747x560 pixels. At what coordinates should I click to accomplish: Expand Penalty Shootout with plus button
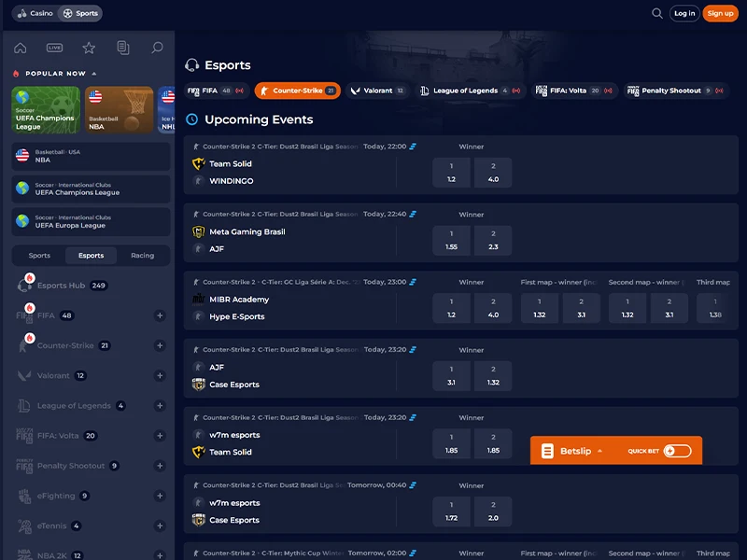(x=160, y=466)
